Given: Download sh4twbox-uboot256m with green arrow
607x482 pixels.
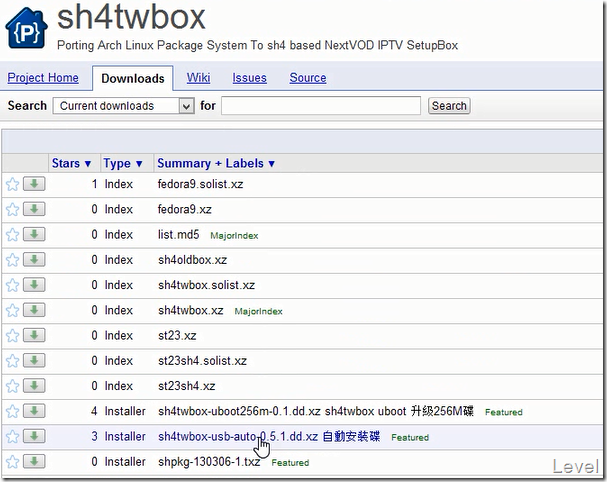Looking at the screenshot, I should [x=34, y=411].
